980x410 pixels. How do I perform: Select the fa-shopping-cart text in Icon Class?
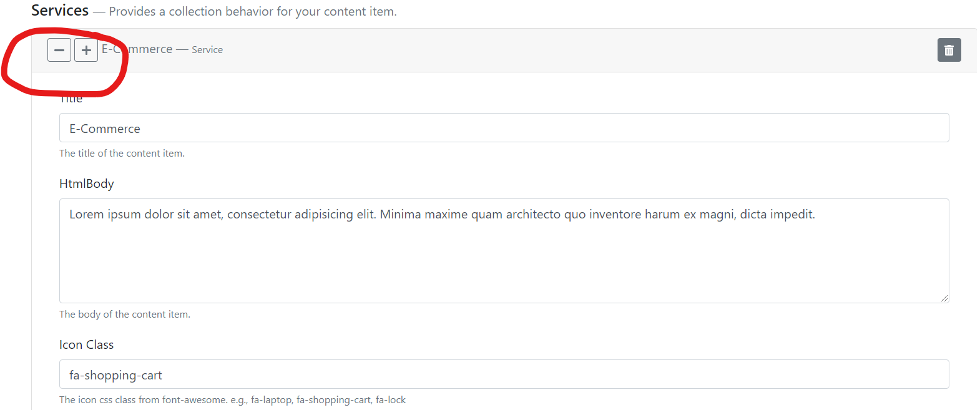pyautogui.click(x=115, y=375)
